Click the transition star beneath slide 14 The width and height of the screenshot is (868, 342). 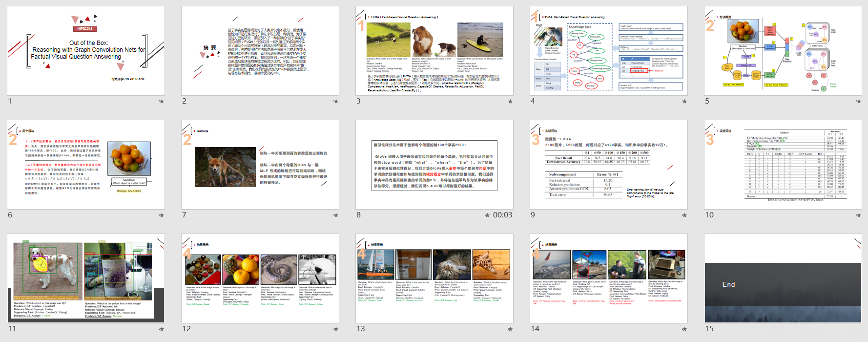[x=684, y=329]
